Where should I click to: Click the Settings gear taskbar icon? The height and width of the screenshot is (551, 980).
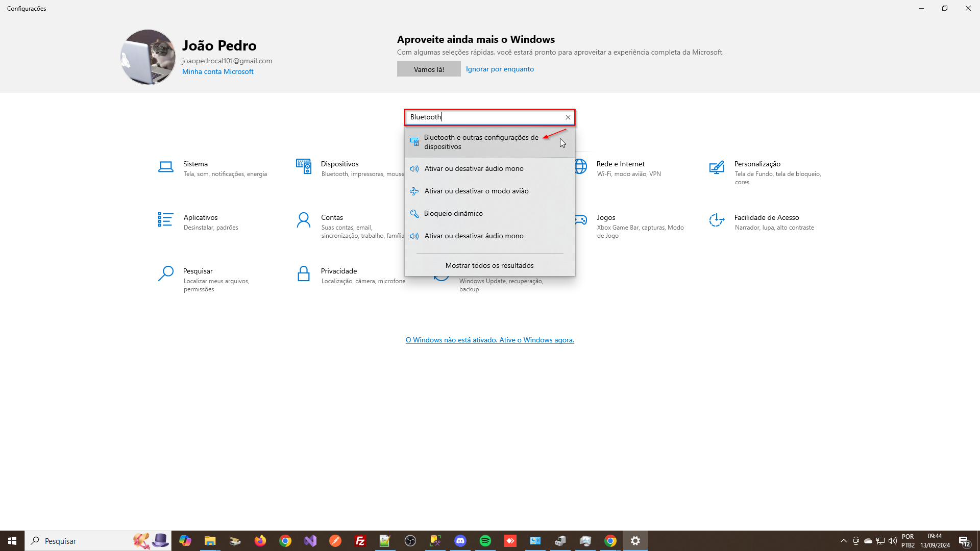(x=635, y=541)
